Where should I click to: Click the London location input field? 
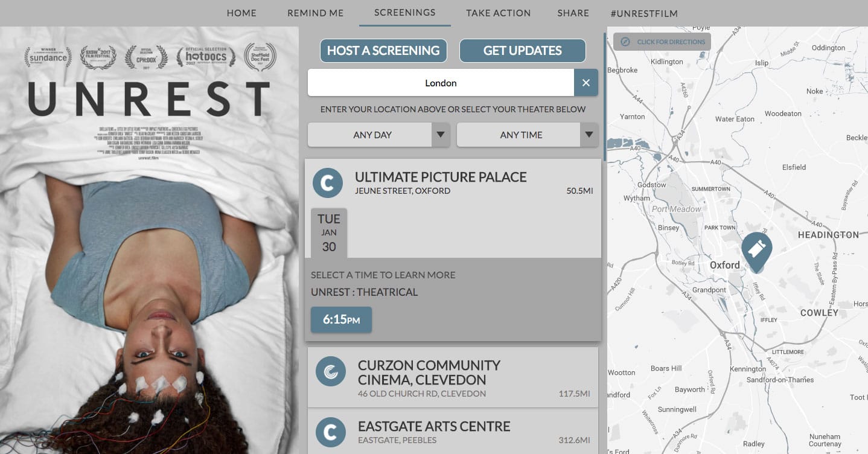click(x=441, y=83)
